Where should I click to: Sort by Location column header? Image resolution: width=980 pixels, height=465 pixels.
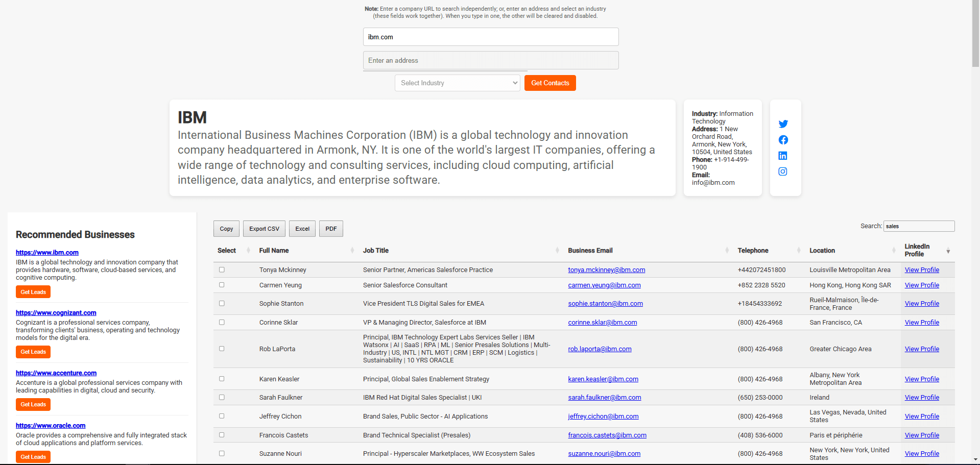pos(853,251)
